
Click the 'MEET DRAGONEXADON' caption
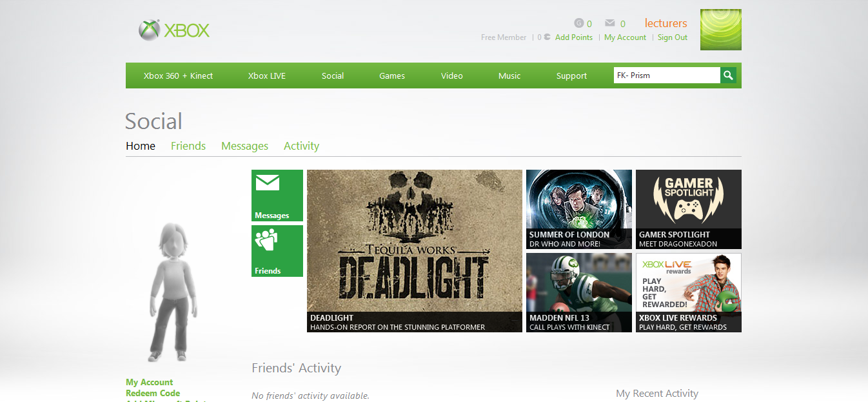pyautogui.click(x=678, y=244)
